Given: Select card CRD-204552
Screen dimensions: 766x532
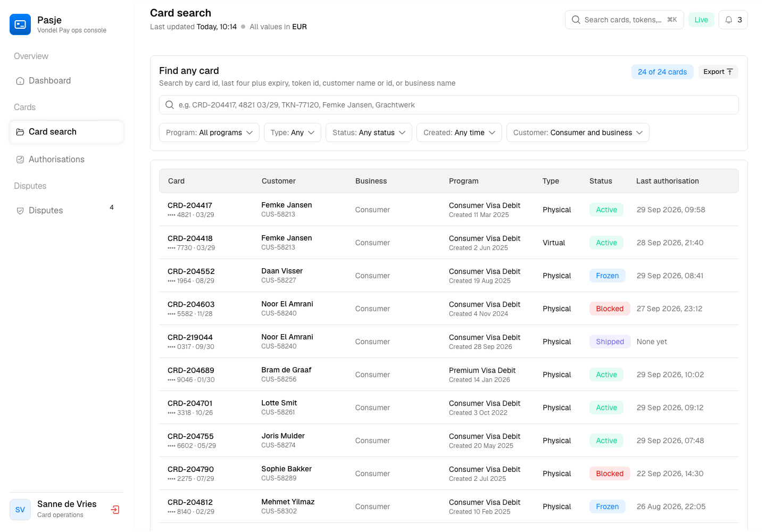Looking at the screenshot, I should click(x=191, y=271).
